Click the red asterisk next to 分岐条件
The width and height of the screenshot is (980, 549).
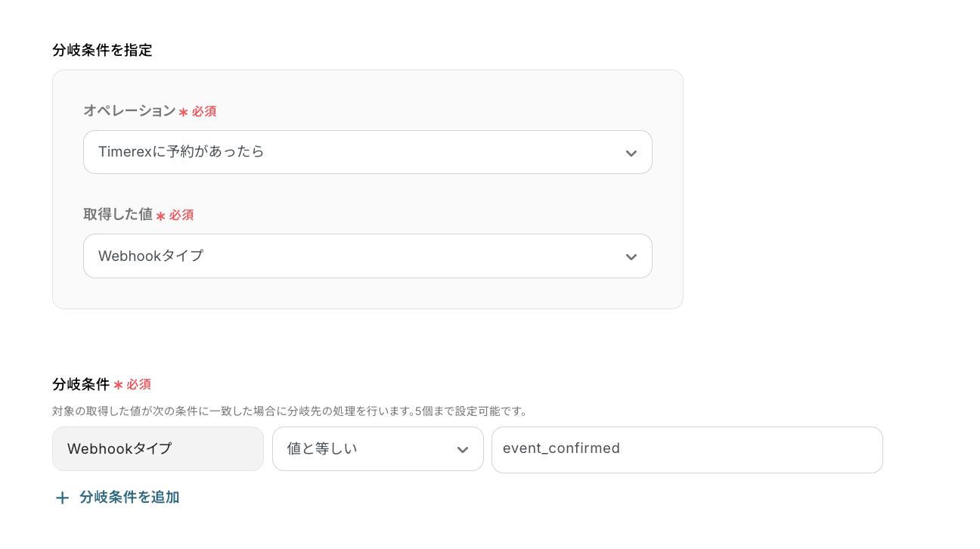point(119,384)
